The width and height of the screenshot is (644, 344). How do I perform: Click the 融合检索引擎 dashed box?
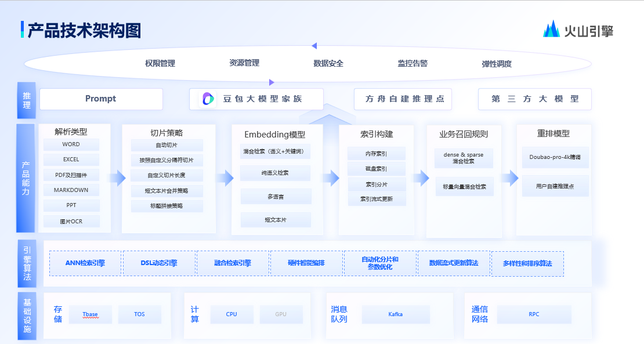[233, 263]
